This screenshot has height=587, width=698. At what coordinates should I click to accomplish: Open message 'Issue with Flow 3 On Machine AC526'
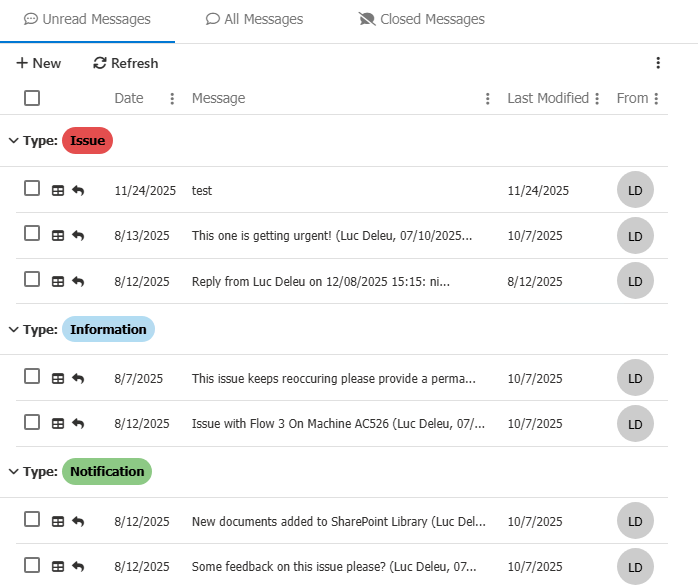point(338,423)
